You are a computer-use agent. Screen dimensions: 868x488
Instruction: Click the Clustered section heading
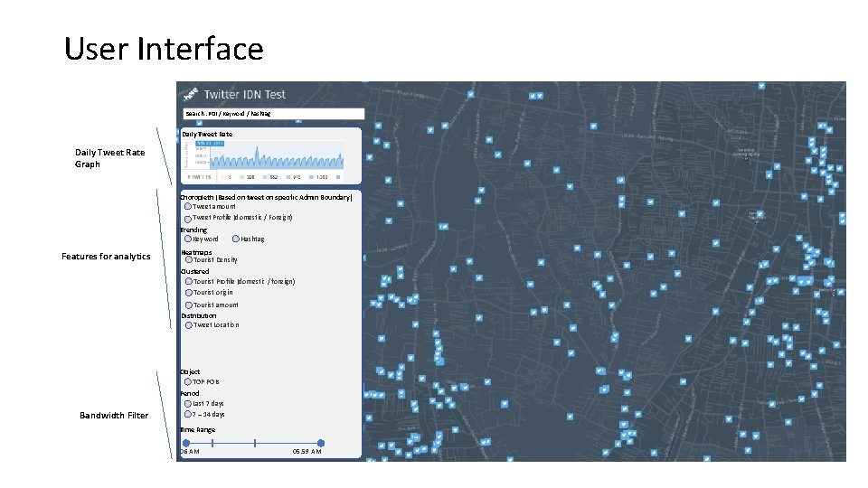pos(195,272)
